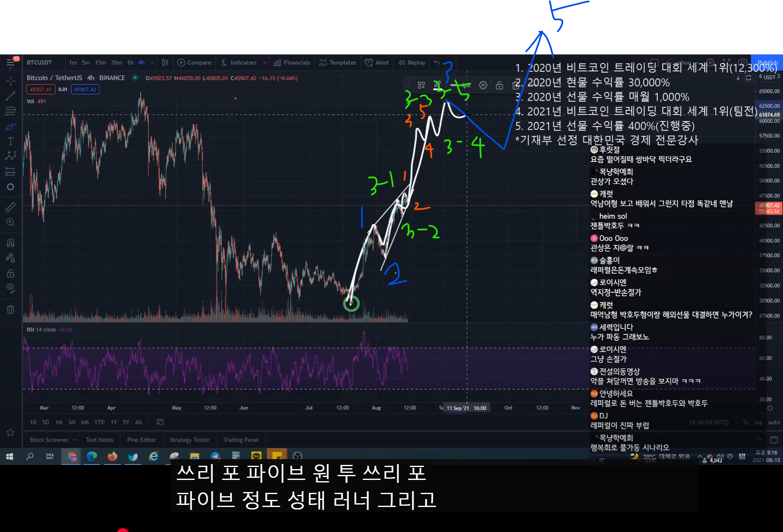Select the crosshair cursor tool
783x532 pixels.
coord(10,80)
